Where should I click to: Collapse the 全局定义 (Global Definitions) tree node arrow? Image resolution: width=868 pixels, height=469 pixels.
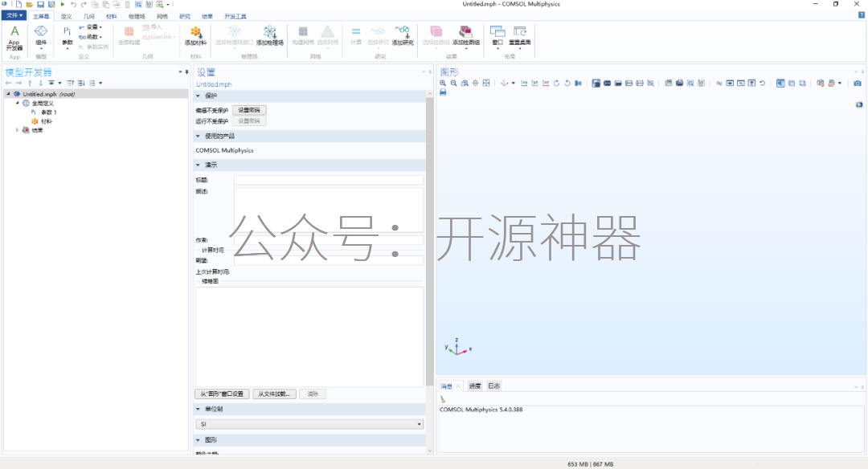click(17, 103)
